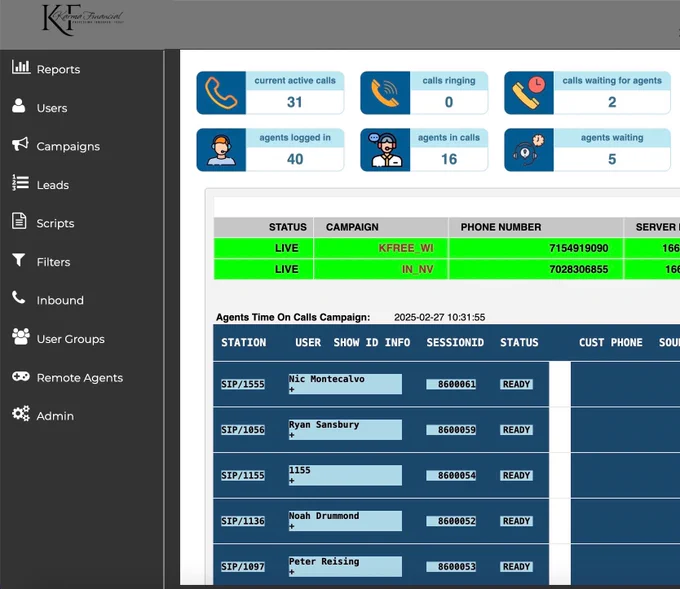Click the calls waiting for agents icon
The image size is (680, 589).
coord(529,93)
